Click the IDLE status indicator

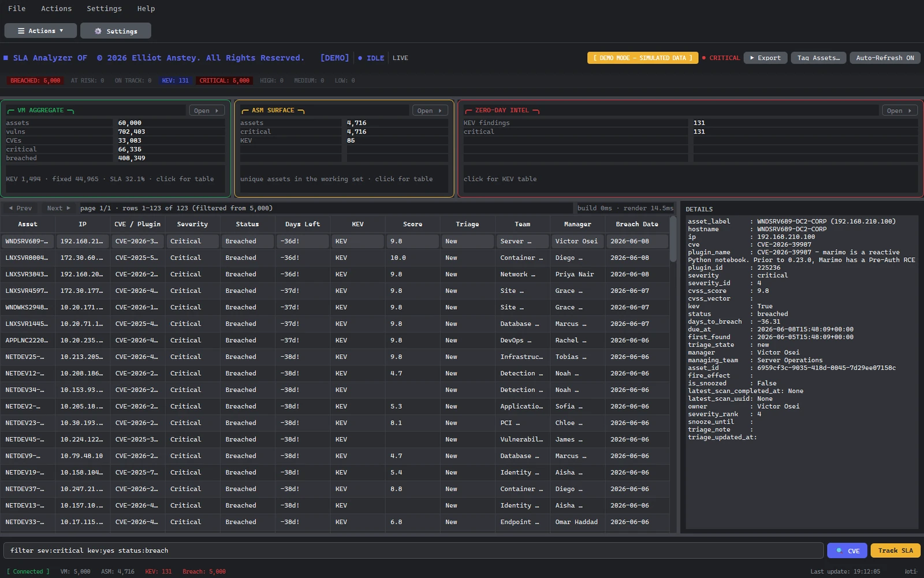coord(371,58)
